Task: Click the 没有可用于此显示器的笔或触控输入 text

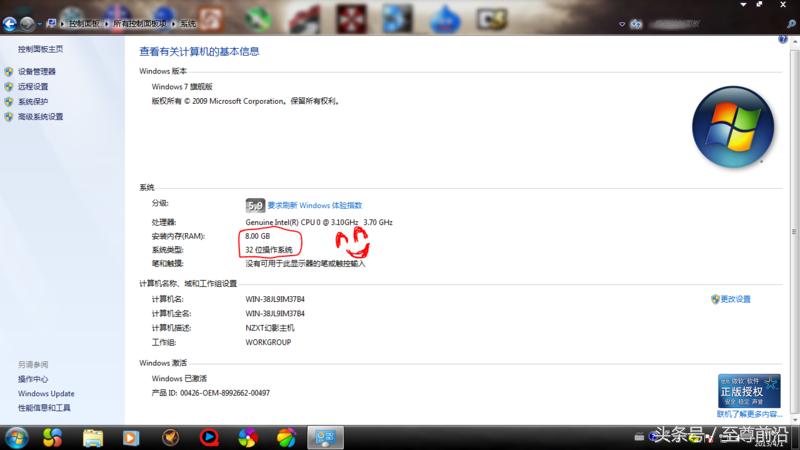Action: click(305, 264)
